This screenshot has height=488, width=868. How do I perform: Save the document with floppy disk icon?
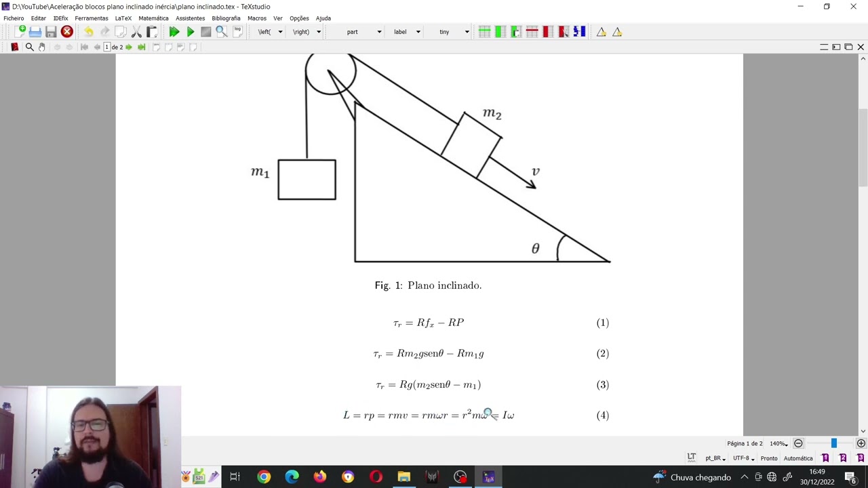tap(51, 32)
